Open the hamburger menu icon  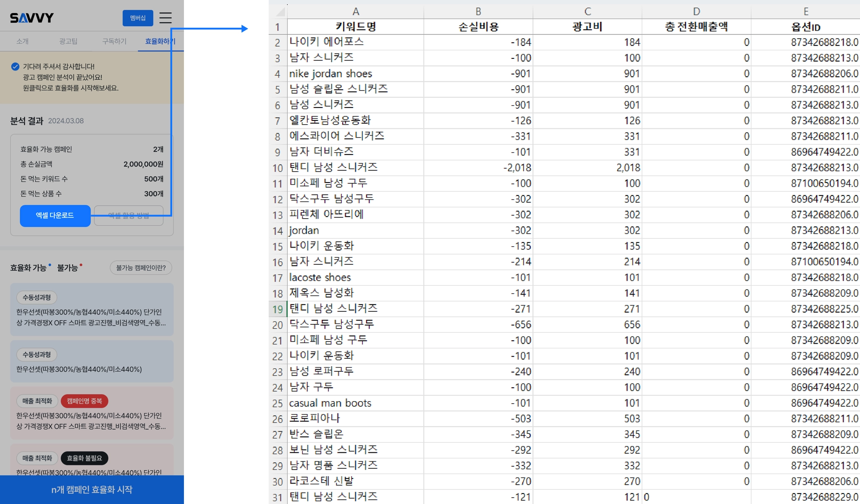[165, 18]
